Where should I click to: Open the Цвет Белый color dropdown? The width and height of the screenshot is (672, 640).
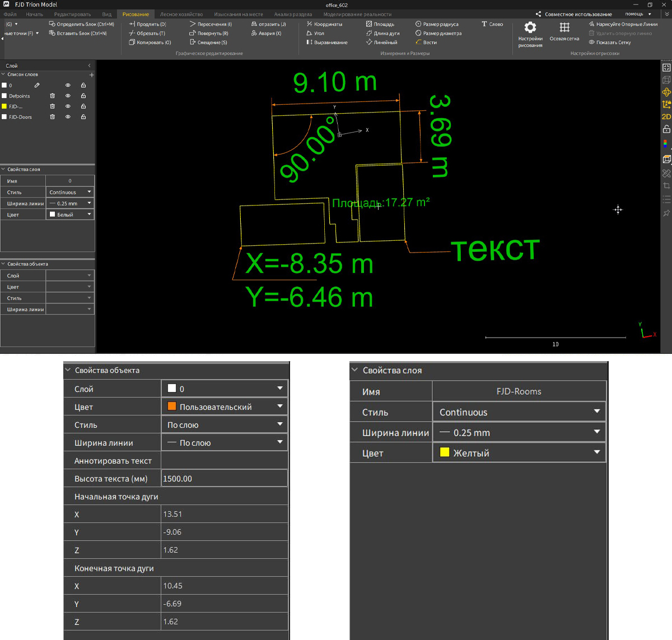click(70, 214)
